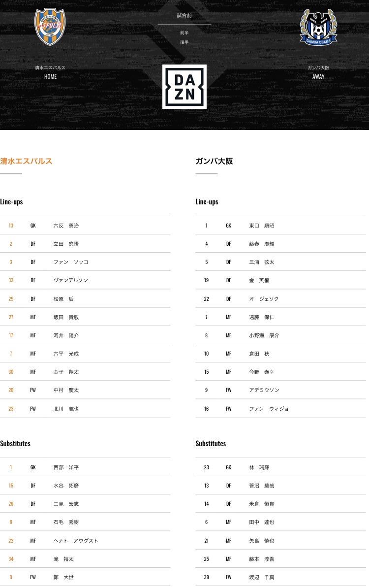
Task: Click forward 北川 航也
Action: coord(66,409)
